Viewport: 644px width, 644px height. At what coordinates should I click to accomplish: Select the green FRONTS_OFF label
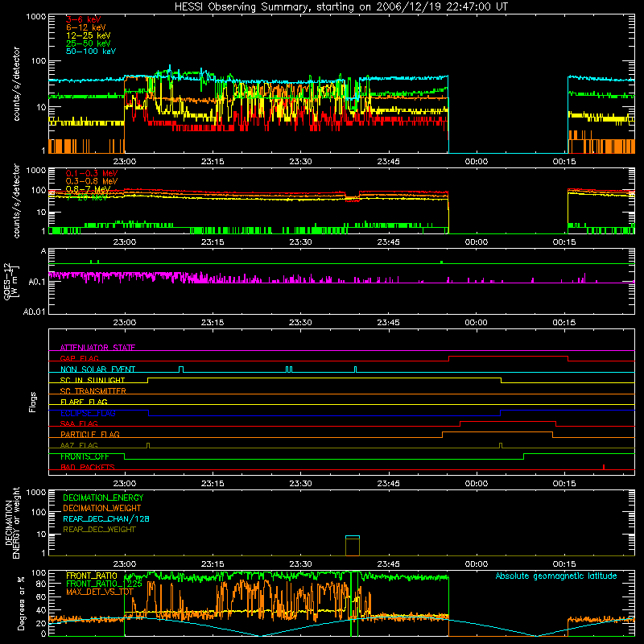[x=85, y=456]
